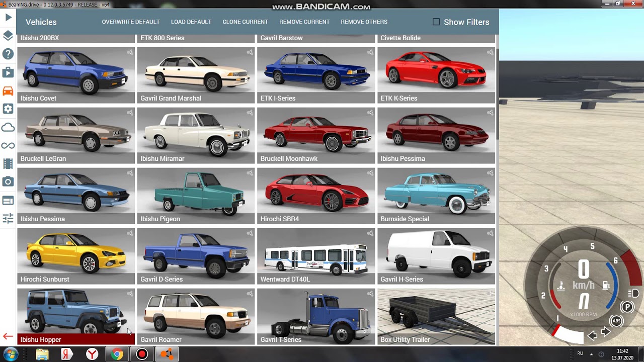Click the corner icon on Bruckell LeGran tile
Screen dimensions: 644x362
click(x=130, y=113)
